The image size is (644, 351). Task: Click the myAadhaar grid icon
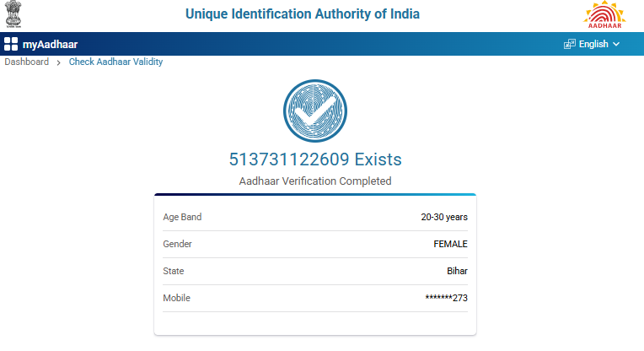tap(11, 44)
